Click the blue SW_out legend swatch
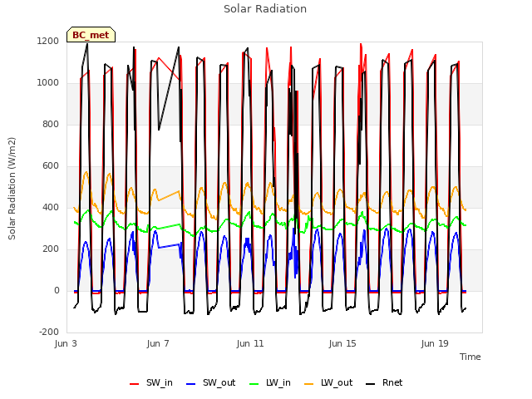This screenshot has width=532, height=399. [191, 384]
